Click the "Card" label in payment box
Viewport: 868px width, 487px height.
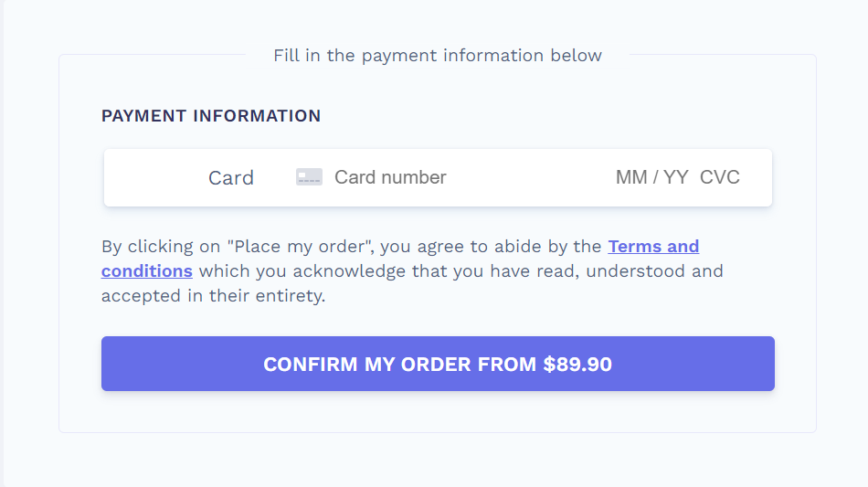[231, 177]
